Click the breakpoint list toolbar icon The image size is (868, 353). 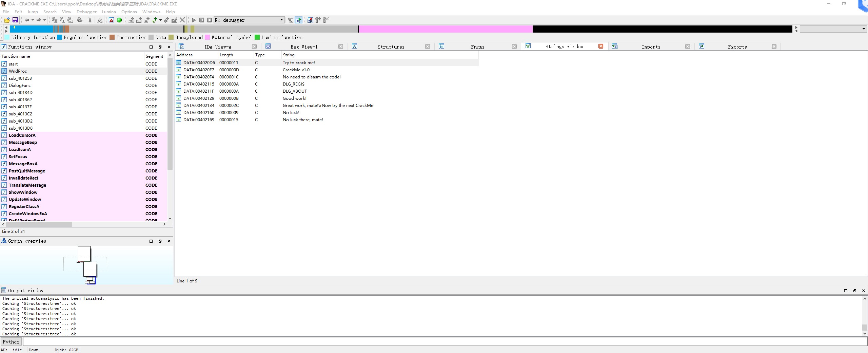pyautogui.click(x=310, y=20)
